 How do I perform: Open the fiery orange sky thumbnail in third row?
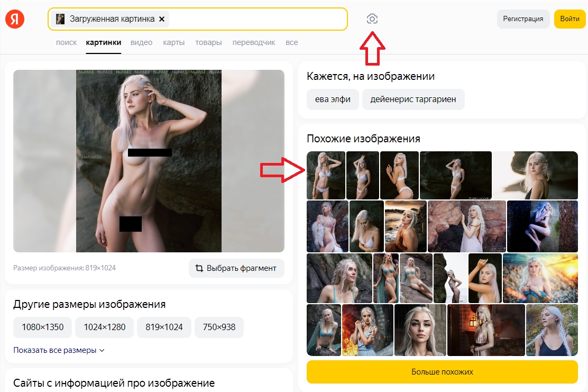pos(540,278)
